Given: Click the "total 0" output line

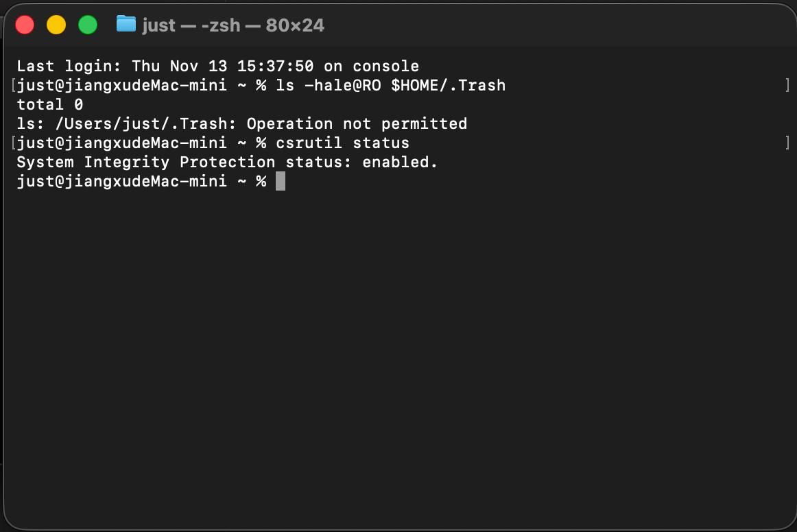Looking at the screenshot, I should [49, 105].
